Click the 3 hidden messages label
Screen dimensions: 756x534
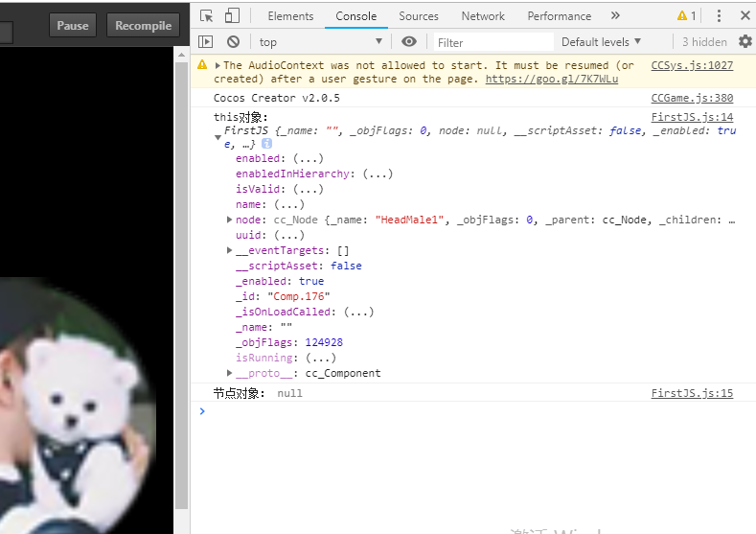[x=704, y=42]
